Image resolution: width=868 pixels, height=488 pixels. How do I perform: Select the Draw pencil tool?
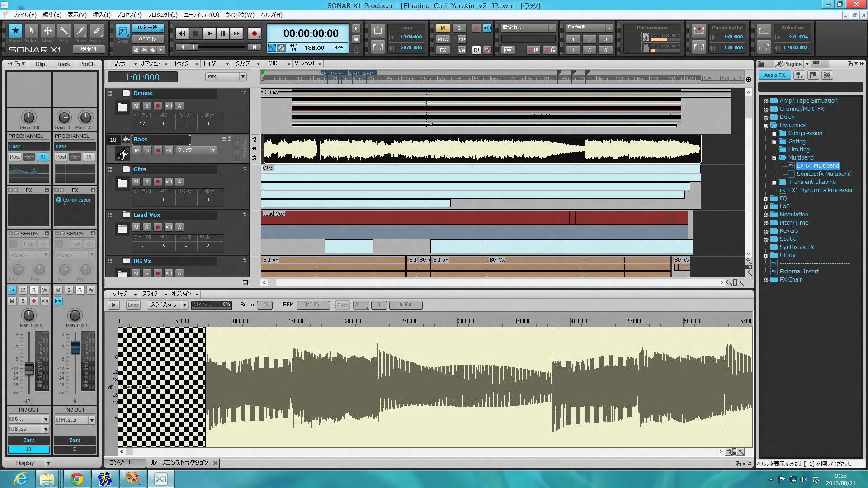[80, 31]
